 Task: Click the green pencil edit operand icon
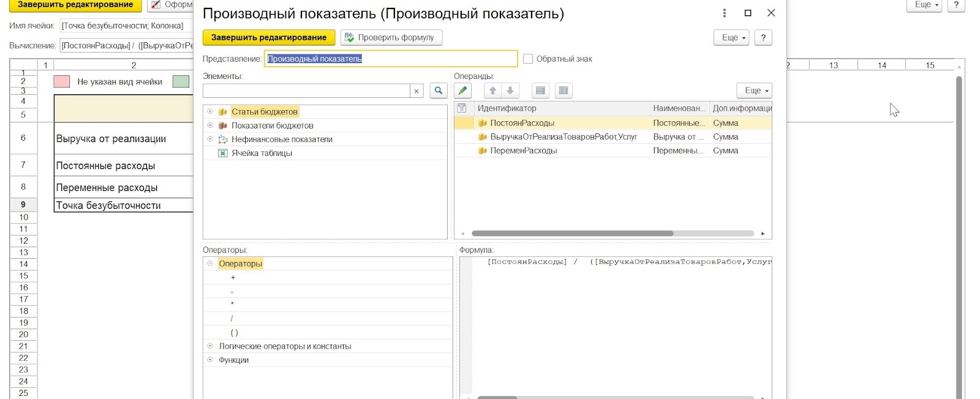463,91
